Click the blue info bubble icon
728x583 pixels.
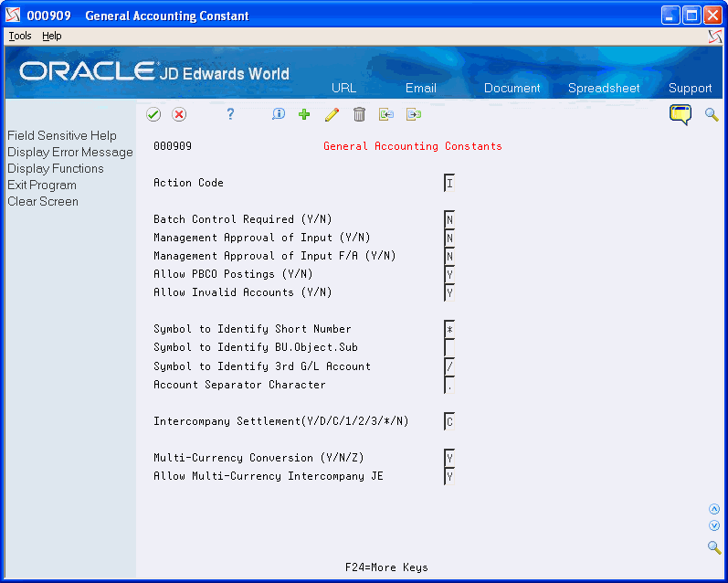(x=278, y=114)
